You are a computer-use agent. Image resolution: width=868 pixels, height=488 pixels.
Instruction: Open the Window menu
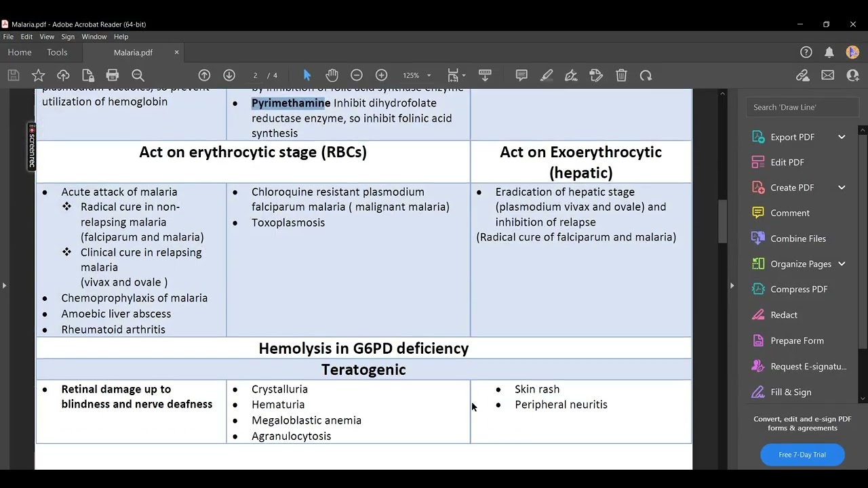tap(94, 37)
